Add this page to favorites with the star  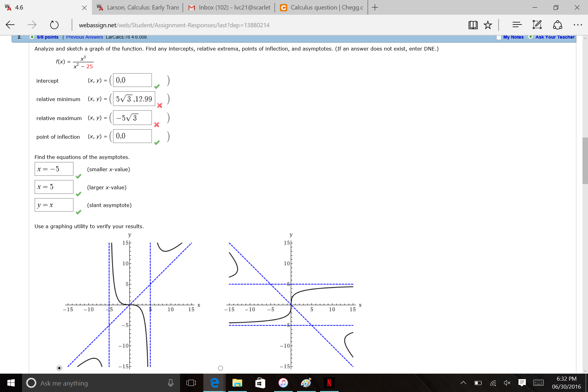(488, 25)
